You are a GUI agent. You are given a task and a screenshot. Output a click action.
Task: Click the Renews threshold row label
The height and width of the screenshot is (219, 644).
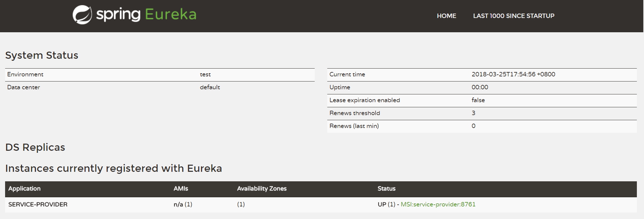pos(354,113)
